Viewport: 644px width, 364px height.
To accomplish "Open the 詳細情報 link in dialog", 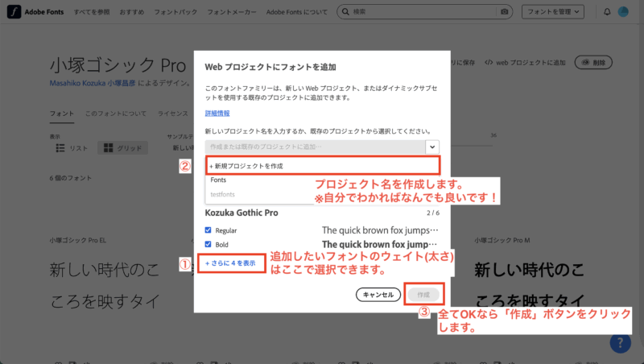I will pyautogui.click(x=217, y=113).
